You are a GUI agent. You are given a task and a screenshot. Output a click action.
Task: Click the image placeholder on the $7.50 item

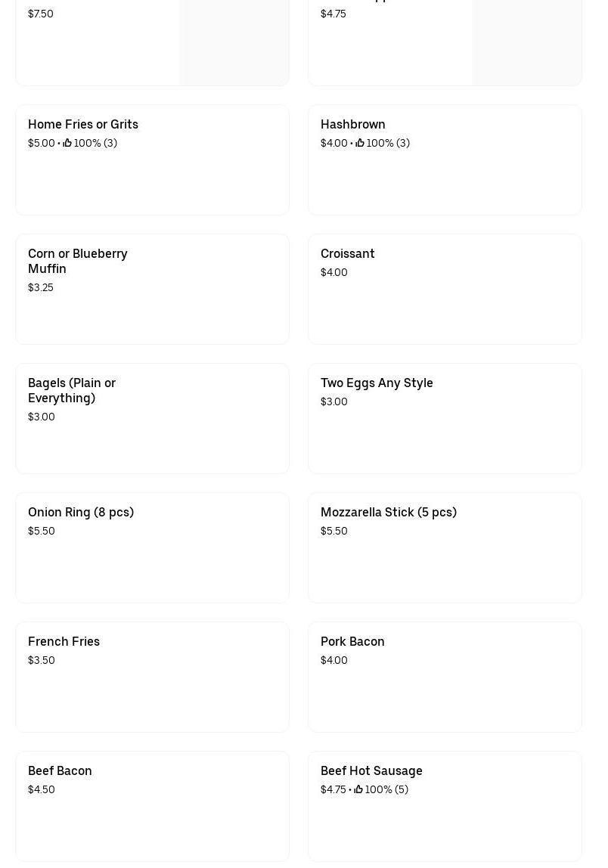pyautogui.click(x=234, y=42)
